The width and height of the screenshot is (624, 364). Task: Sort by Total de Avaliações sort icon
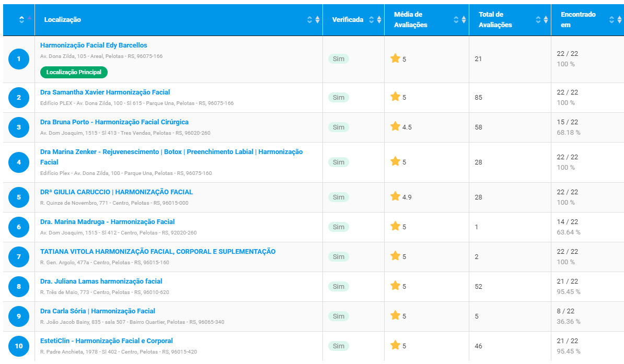pyautogui.click(x=541, y=19)
